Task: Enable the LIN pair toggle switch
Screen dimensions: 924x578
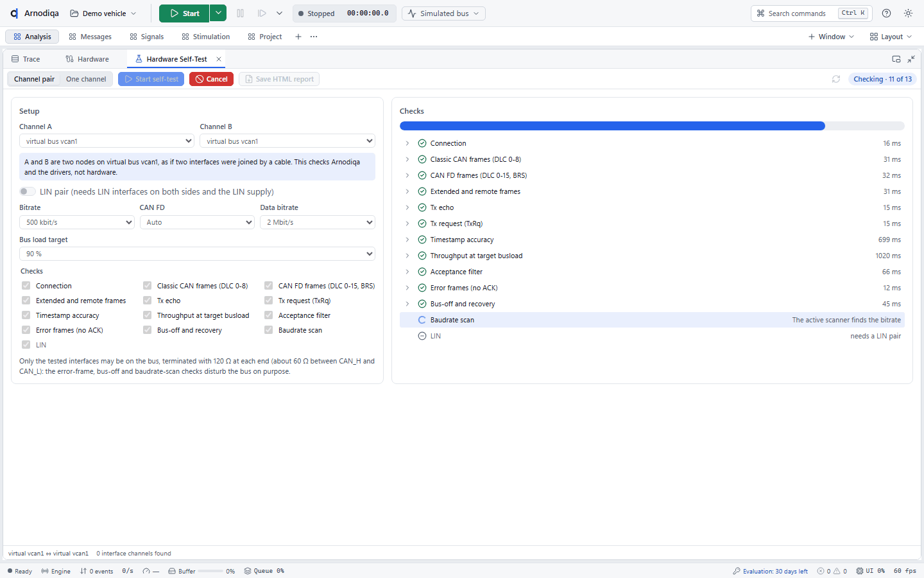Action: point(28,191)
